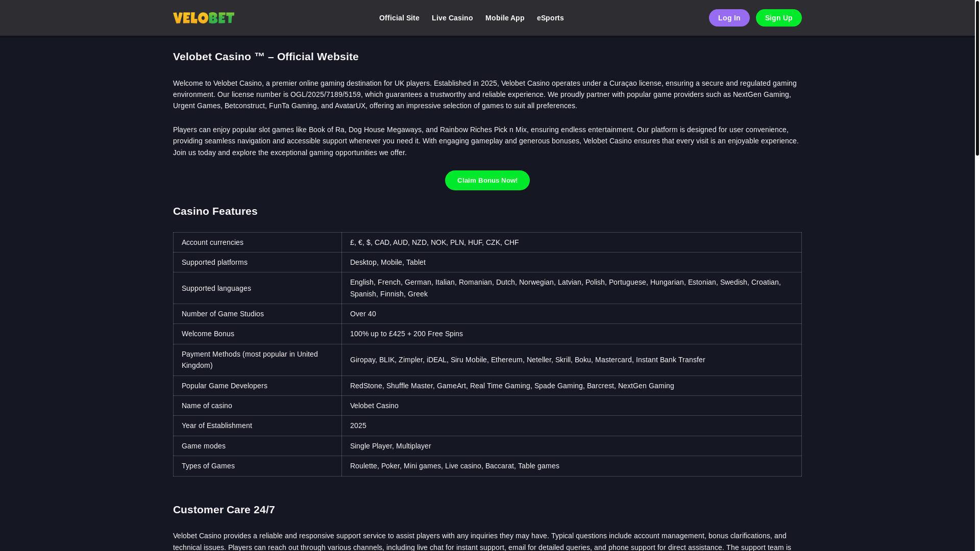Open the Mobile App link
The height and width of the screenshot is (551, 980).
[505, 18]
